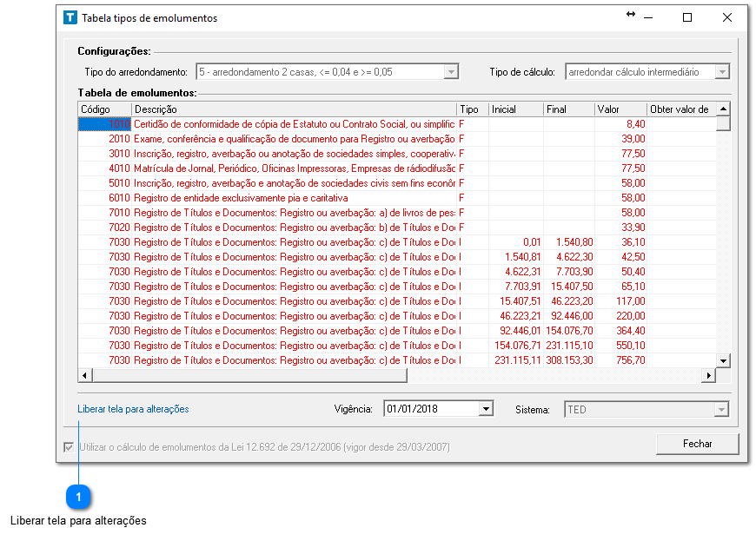The height and width of the screenshot is (541, 756).
Task: Click value cell 50,40
Action: pos(620,272)
